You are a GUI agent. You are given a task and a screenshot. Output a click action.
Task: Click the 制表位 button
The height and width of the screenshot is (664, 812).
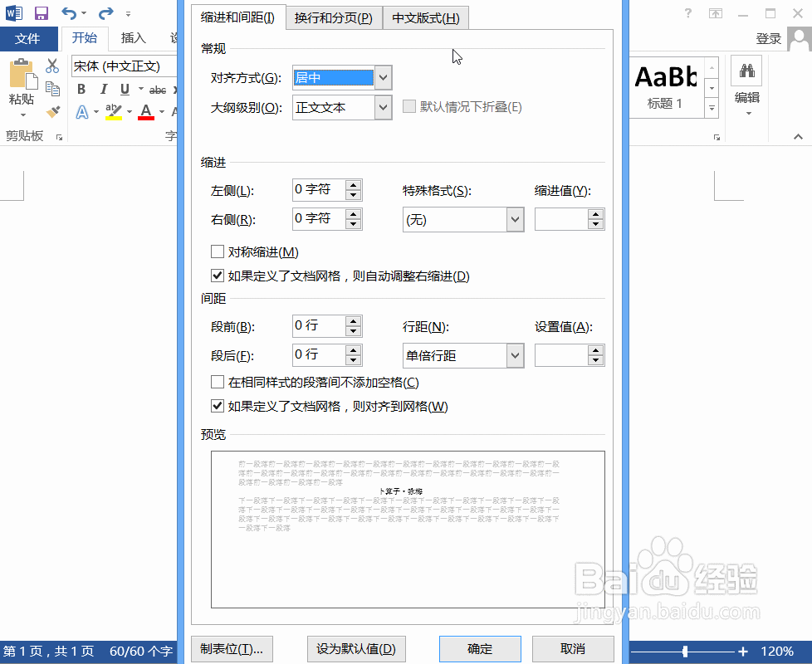(x=232, y=649)
